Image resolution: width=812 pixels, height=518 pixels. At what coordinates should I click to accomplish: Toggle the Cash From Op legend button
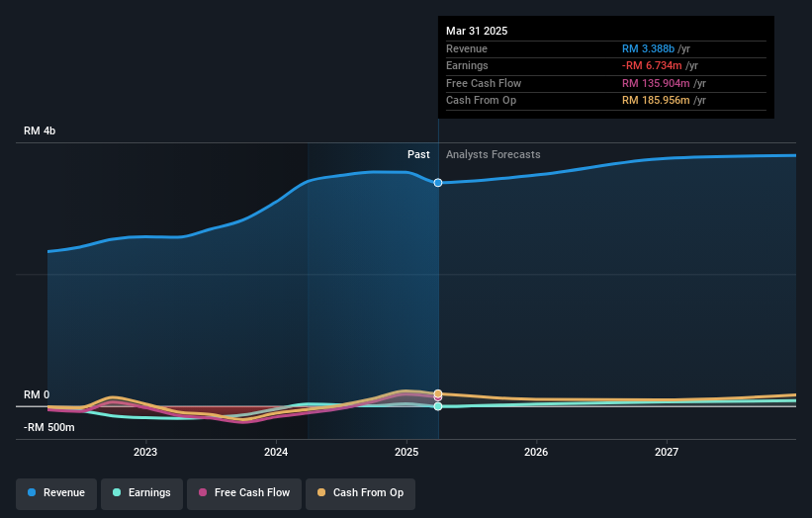(360, 493)
